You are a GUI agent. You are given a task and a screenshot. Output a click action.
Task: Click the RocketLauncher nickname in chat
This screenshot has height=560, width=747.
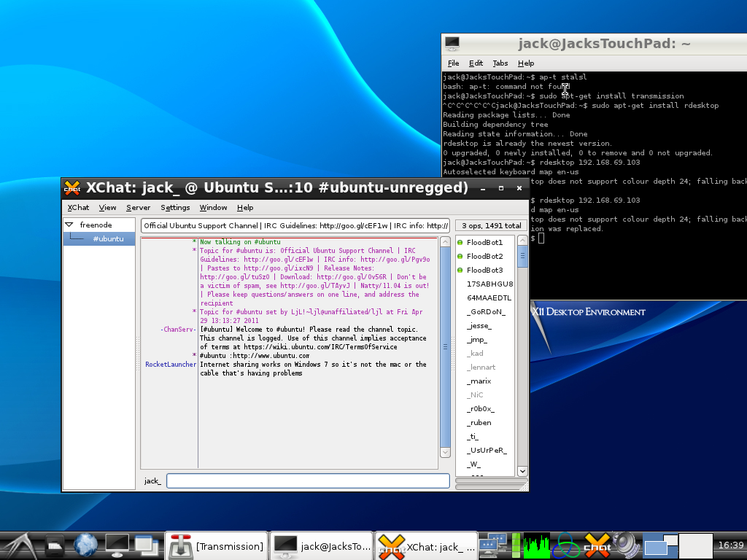tap(171, 365)
